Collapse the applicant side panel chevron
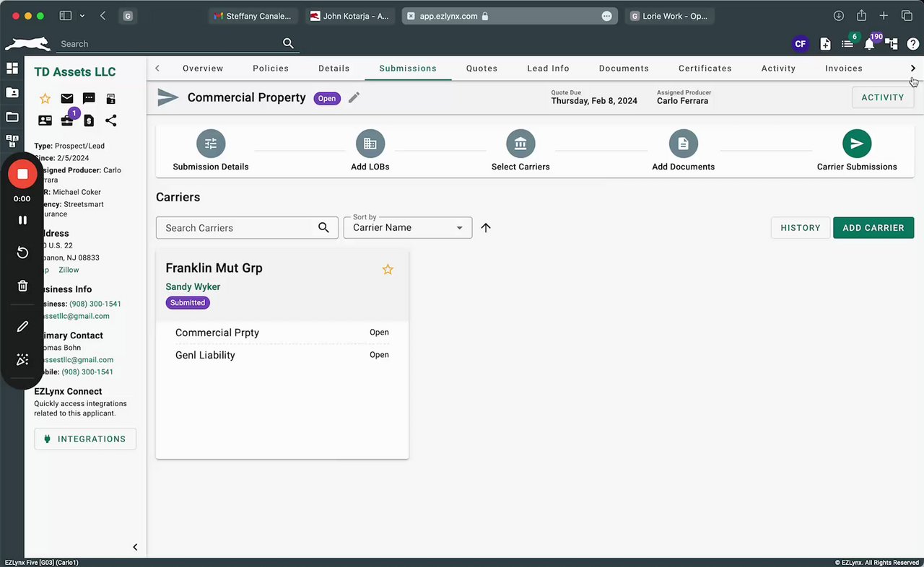The height and width of the screenshot is (567, 924). click(x=135, y=547)
